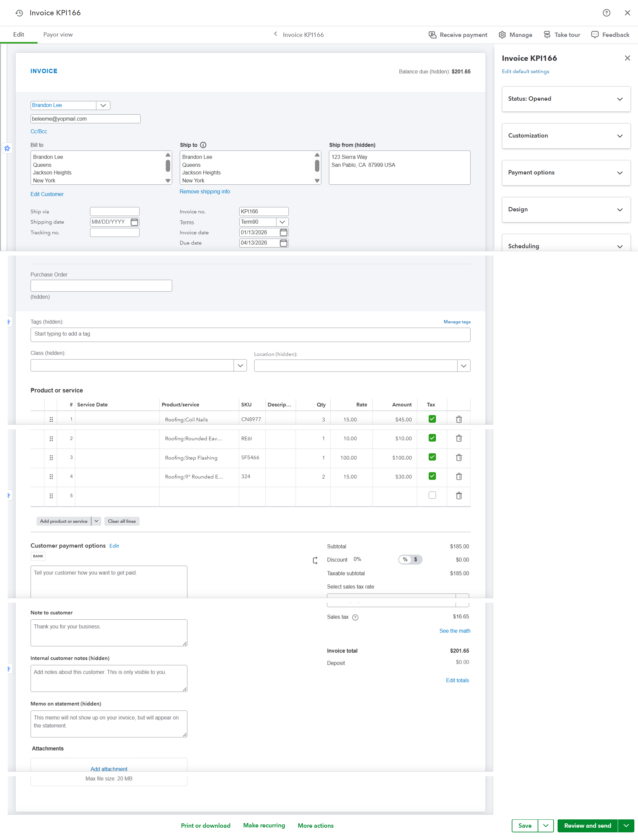
Task: Open the More actions menu
Action: (x=315, y=826)
